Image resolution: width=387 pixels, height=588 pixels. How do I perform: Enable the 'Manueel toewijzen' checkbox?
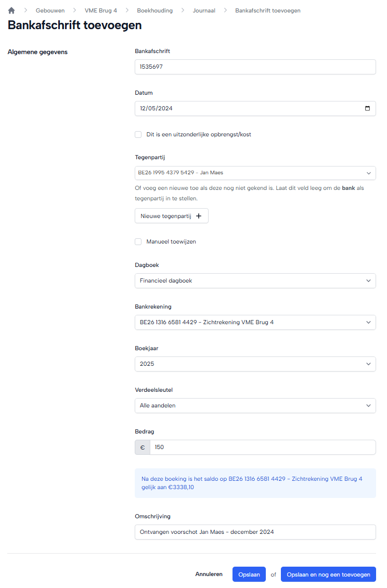pos(138,242)
